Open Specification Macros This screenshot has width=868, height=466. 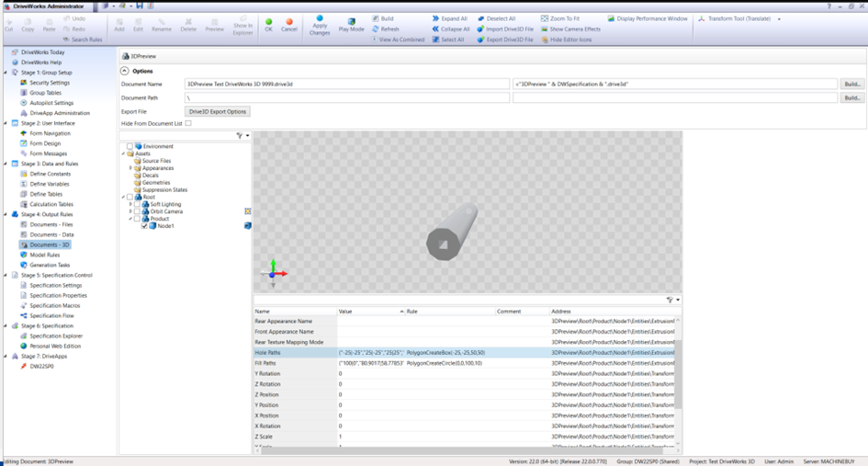[55, 305]
